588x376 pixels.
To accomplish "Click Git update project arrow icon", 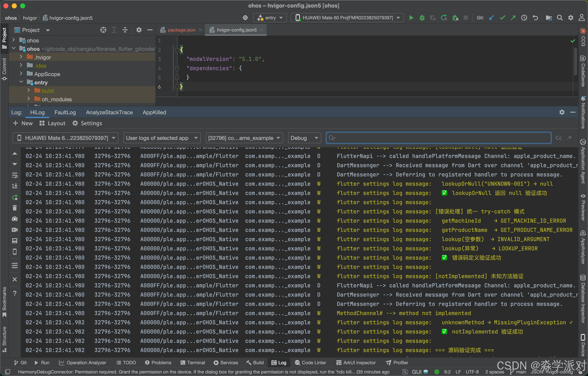I will point(491,18).
